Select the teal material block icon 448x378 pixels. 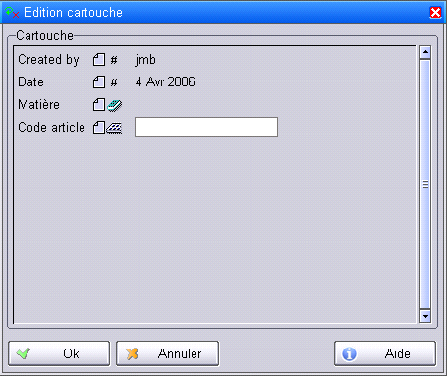(x=115, y=105)
